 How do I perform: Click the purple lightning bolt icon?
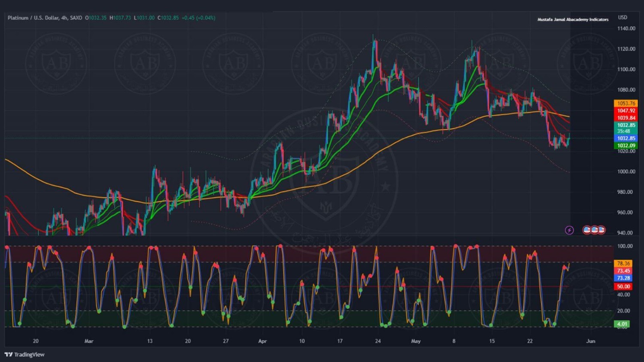[569, 230]
